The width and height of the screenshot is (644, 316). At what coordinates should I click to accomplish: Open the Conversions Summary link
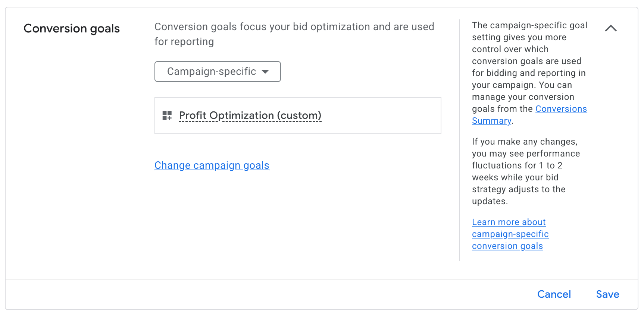561,109
